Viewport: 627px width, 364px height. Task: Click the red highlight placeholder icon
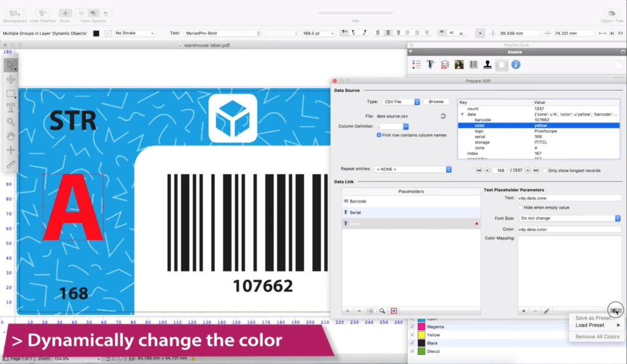coord(394,311)
